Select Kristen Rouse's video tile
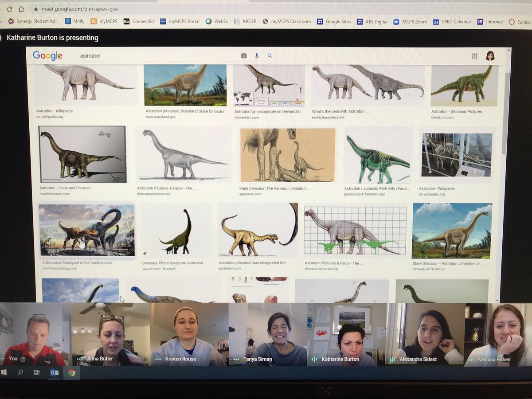The image size is (532, 399). 189,335
